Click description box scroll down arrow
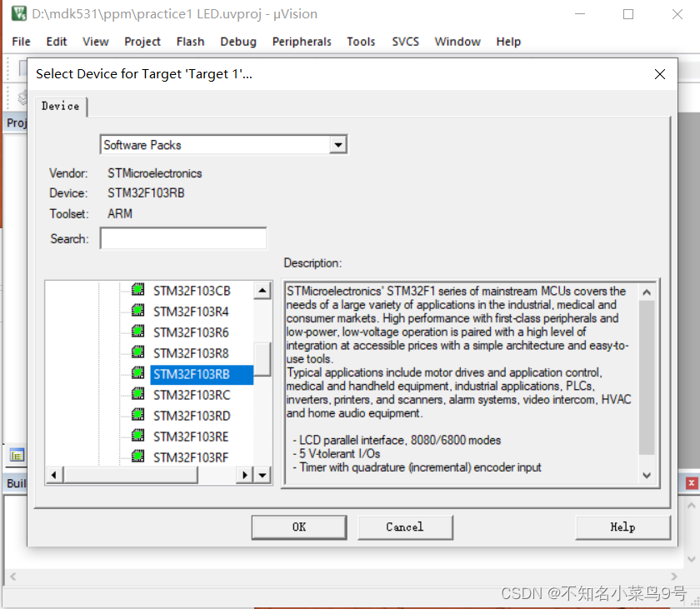700x609 pixels. pos(647,475)
